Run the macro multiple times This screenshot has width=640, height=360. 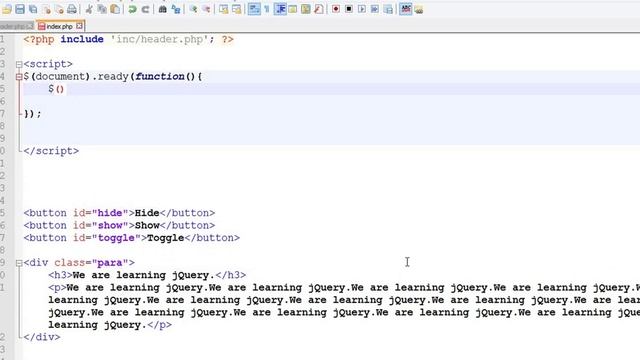375,9
